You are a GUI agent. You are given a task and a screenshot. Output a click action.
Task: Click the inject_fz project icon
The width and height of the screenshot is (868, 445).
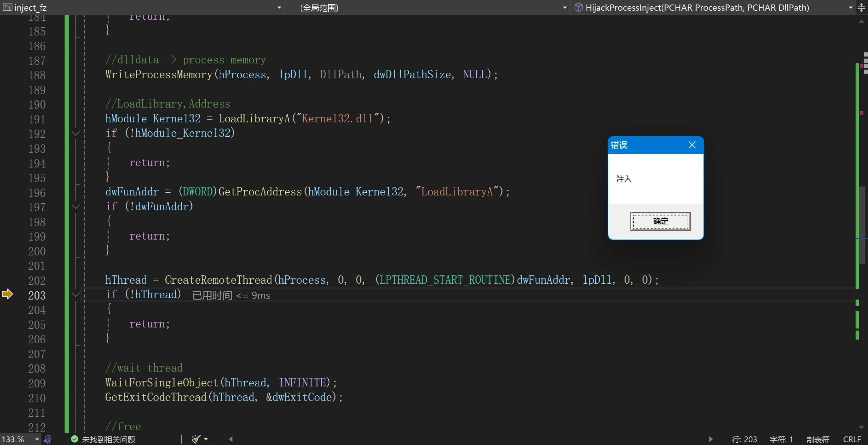coord(7,7)
